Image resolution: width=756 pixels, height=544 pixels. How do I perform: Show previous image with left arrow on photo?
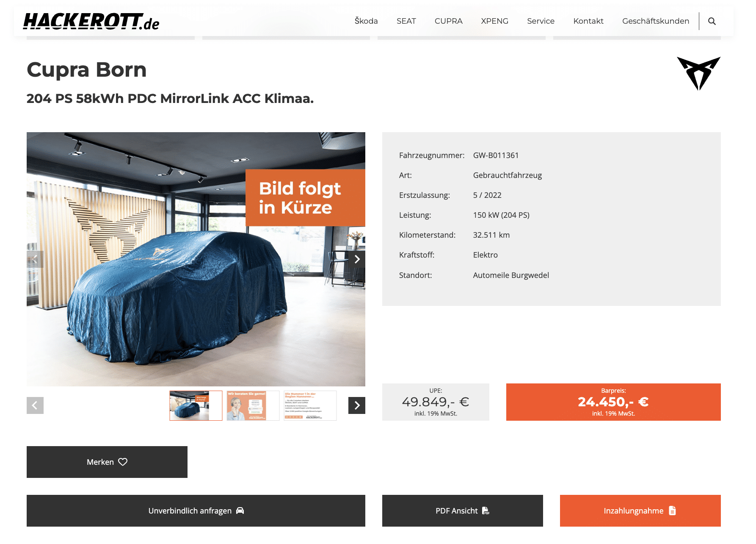click(35, 259)
